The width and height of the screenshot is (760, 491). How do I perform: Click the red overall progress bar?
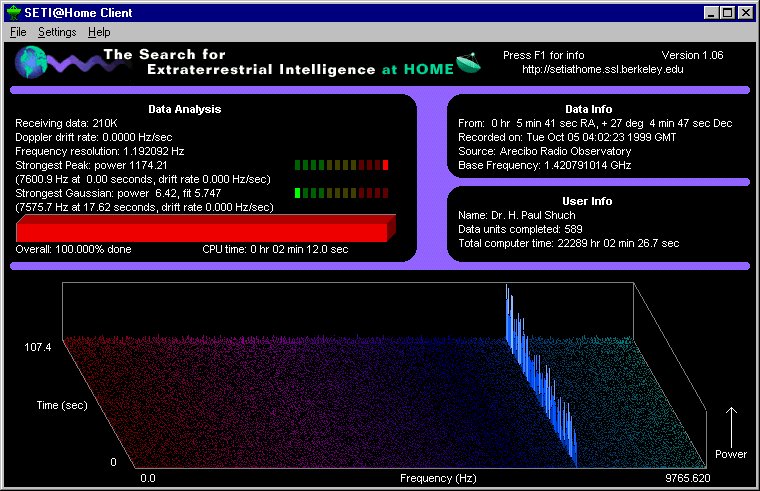(206, 228)
